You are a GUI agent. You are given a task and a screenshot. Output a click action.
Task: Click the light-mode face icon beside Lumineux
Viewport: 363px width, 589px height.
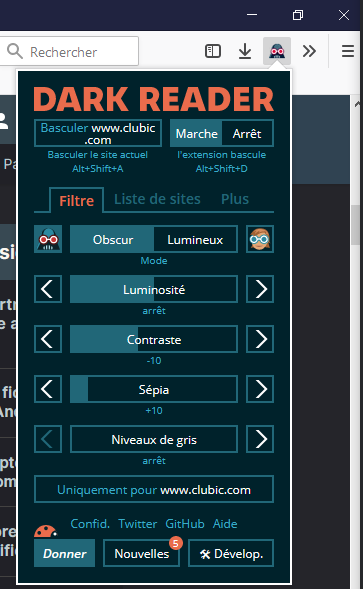pos(260,239)
